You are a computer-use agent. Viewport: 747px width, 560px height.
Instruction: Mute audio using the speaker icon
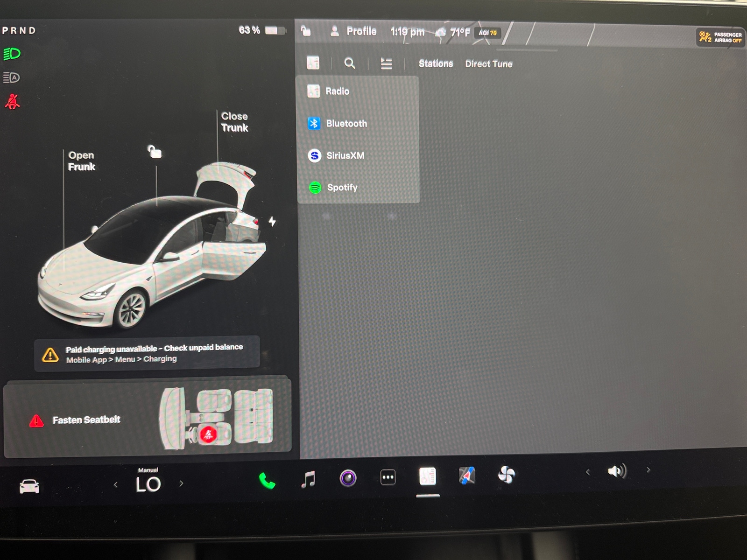tap(616, 471)
